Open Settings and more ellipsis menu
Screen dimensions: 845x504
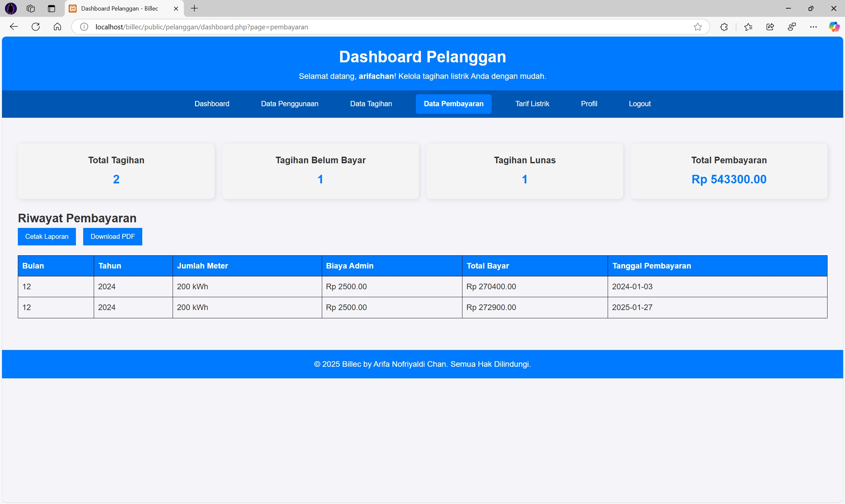(813, 27)
